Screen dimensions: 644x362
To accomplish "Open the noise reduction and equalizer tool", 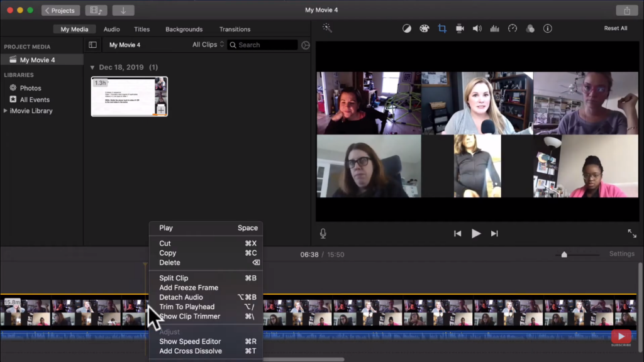I will [x=494, y=28].
